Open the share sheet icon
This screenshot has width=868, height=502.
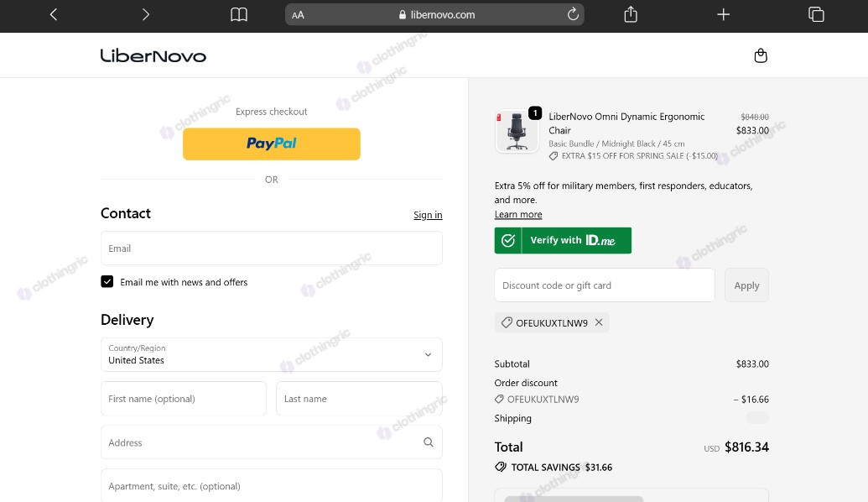coord(631,14)
